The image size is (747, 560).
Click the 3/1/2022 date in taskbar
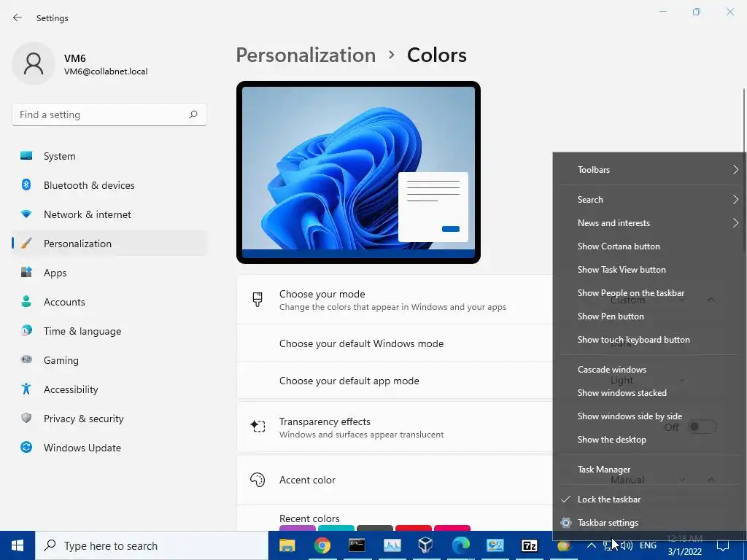point(684,552)
